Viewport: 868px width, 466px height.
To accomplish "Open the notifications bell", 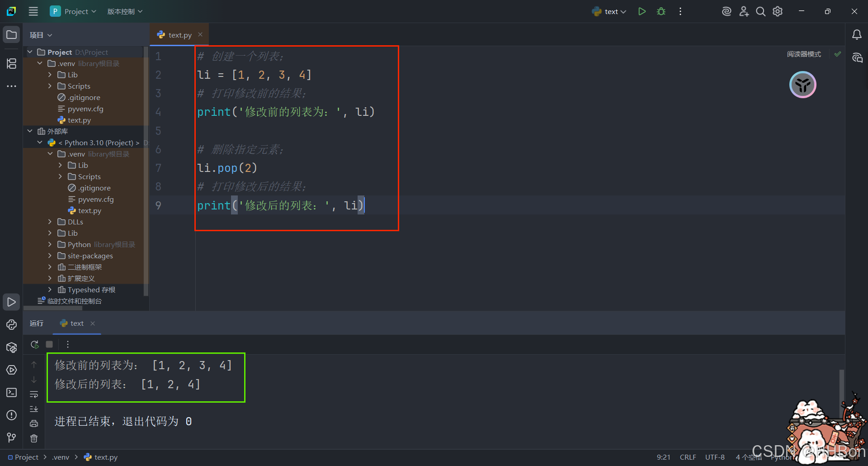I will point(857,35).
